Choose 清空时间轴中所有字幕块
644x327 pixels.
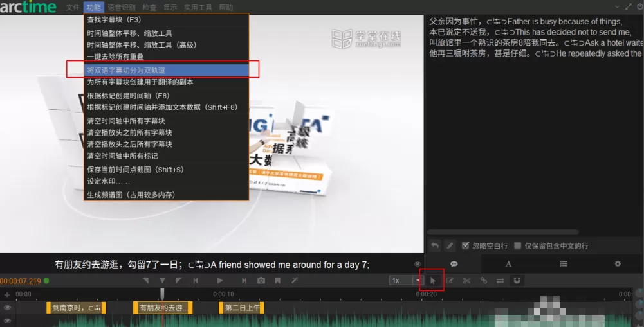[x=167, y=121]
